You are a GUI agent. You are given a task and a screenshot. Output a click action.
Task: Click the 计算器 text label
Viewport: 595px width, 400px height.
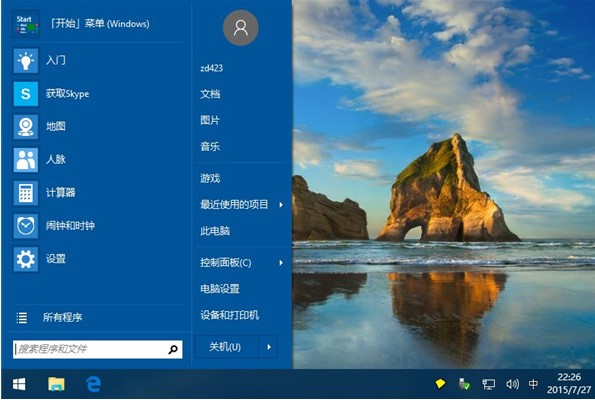coord(61,193)
